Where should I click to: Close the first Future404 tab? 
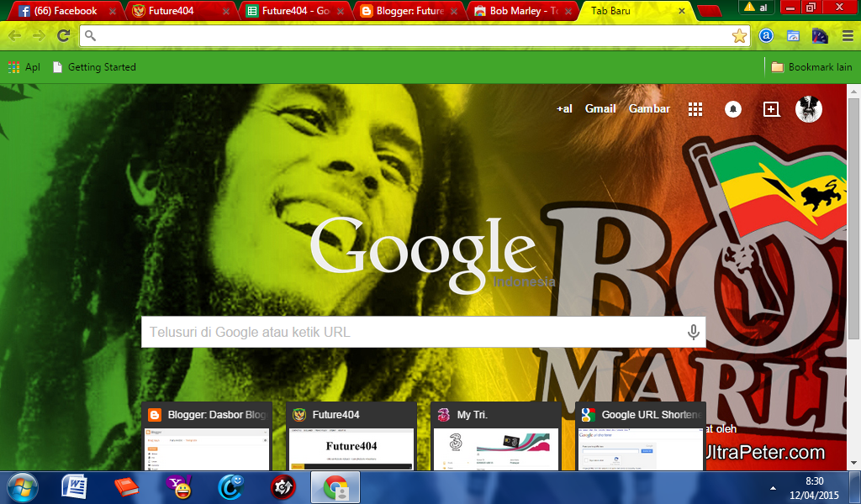click(x=226, y=12)
